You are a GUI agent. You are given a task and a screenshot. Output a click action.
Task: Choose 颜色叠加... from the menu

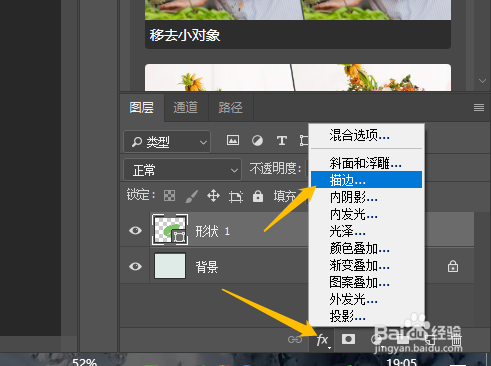[366, 248]
